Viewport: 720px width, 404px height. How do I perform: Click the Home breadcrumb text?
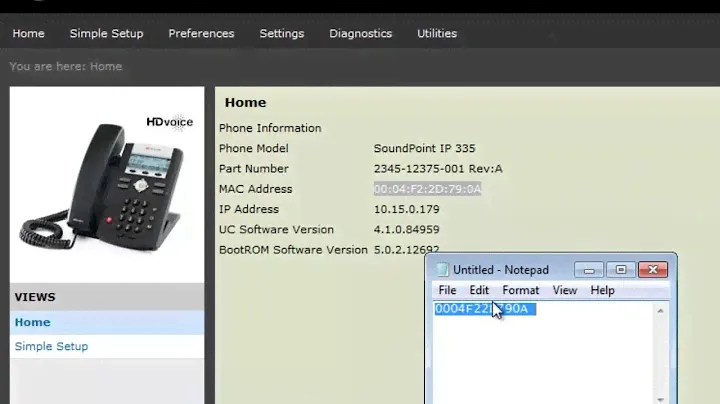pos(105,66)
